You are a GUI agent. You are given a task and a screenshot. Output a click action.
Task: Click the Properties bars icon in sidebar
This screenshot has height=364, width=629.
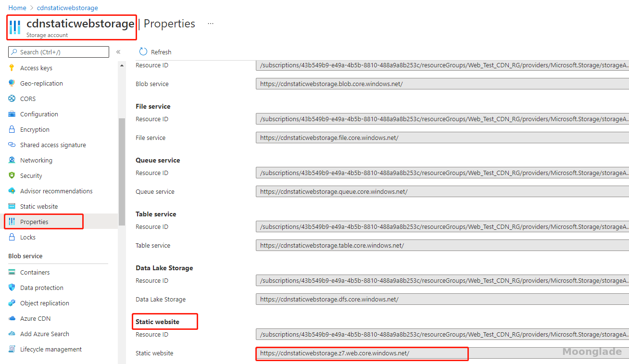coord(12,222)
